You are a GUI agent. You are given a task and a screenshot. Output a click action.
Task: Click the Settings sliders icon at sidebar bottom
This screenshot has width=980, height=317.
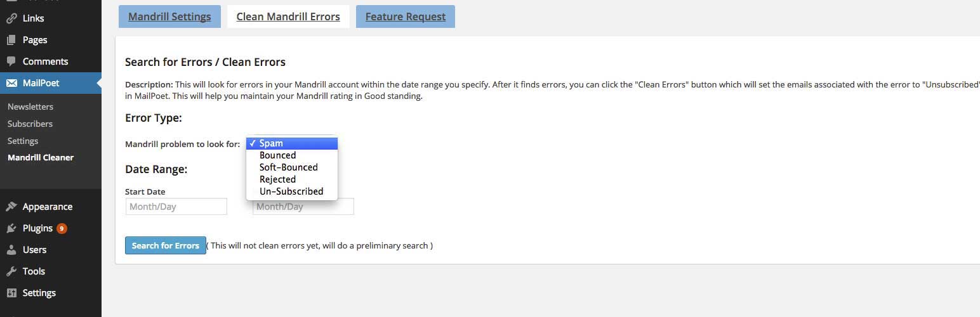click(x=11, y=293)
